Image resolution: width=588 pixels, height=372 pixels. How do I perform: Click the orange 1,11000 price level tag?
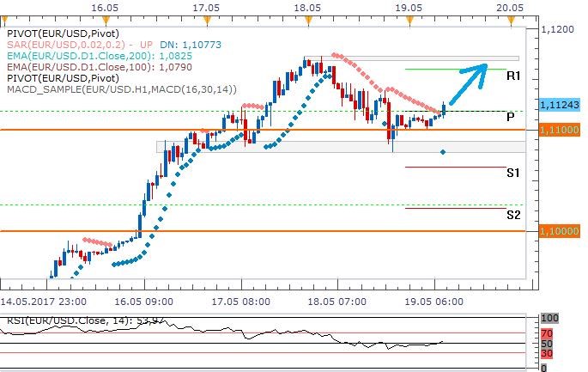[x=560, y=130]
